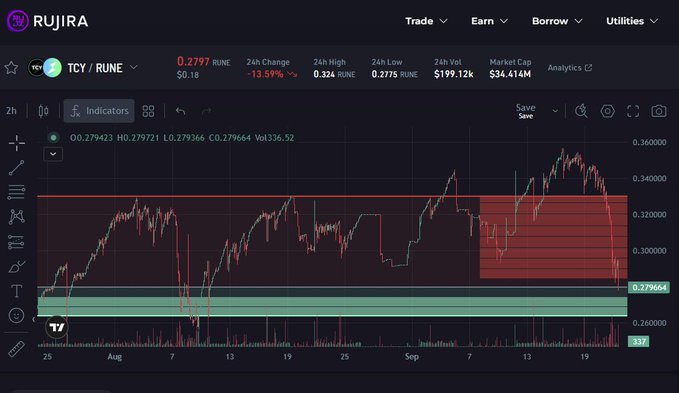Click the 0.360000 price axis label
This screenshot has height=393, width=679.
649,142
